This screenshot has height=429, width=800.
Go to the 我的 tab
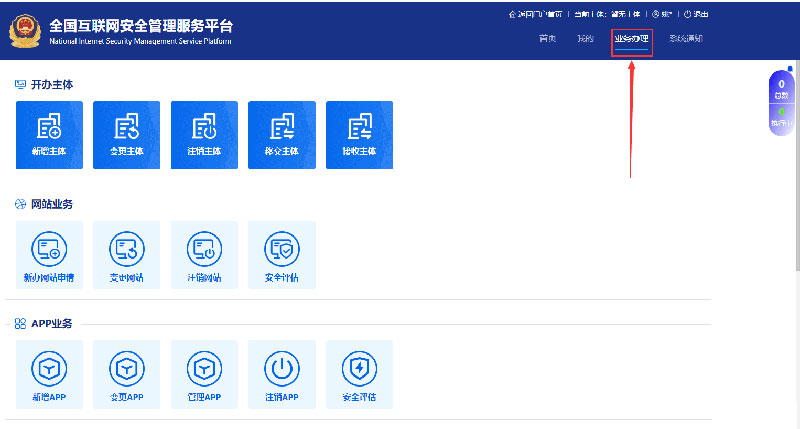pos(585,39)
